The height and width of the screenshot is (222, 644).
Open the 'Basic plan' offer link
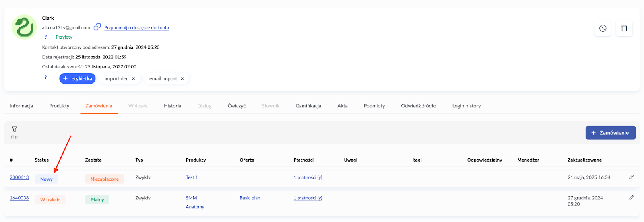click(250, 198)
